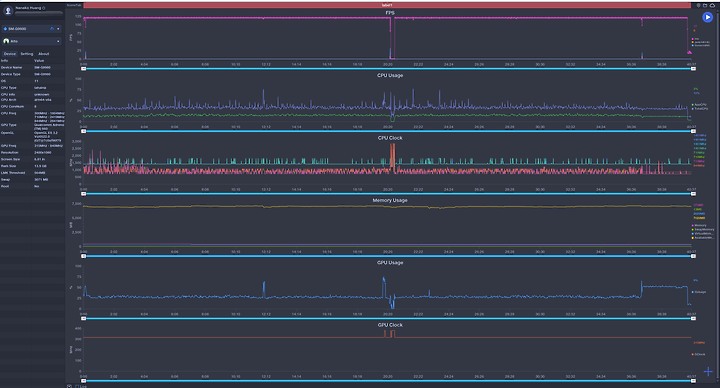Toggle AppCPU series in CPU Usage legend
Viewport: 720px width, 388px height.
(699, 105)
